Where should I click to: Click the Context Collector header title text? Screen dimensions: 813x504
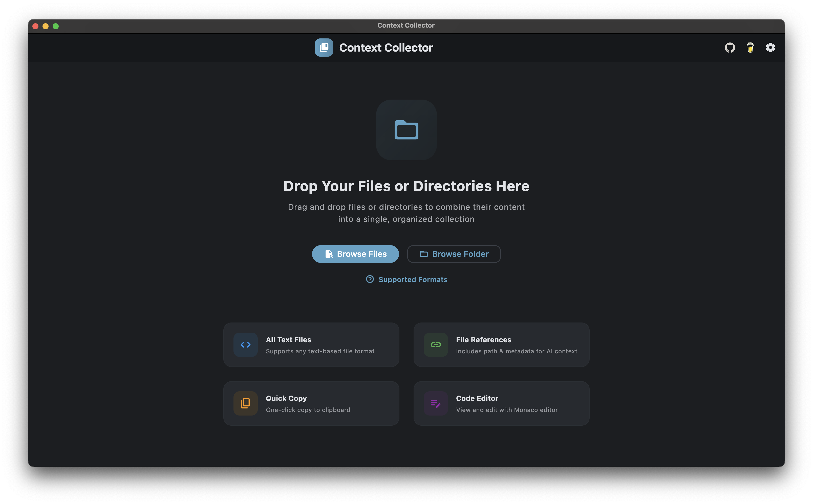pyautogui.click(x=386, y=48)
